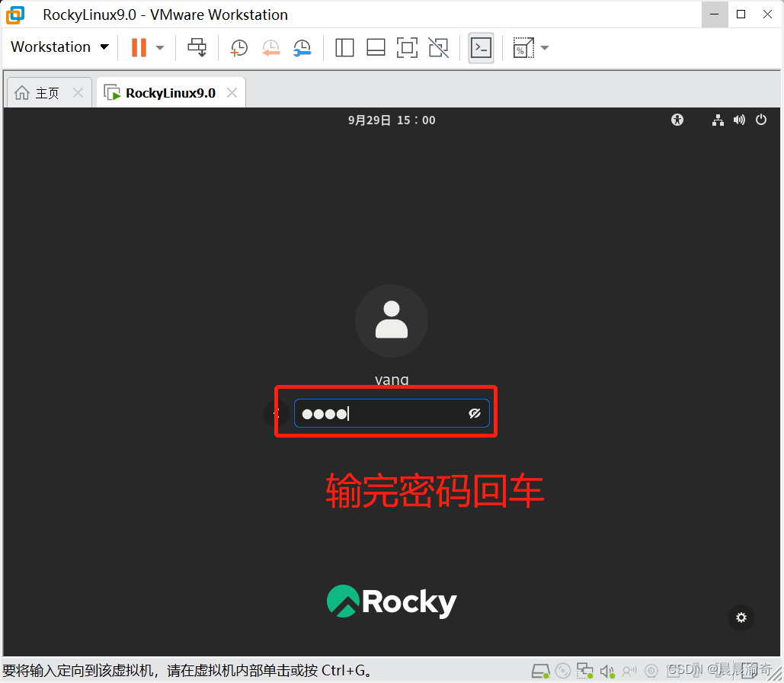
Task: Show the console view
Action: (481, 48)
